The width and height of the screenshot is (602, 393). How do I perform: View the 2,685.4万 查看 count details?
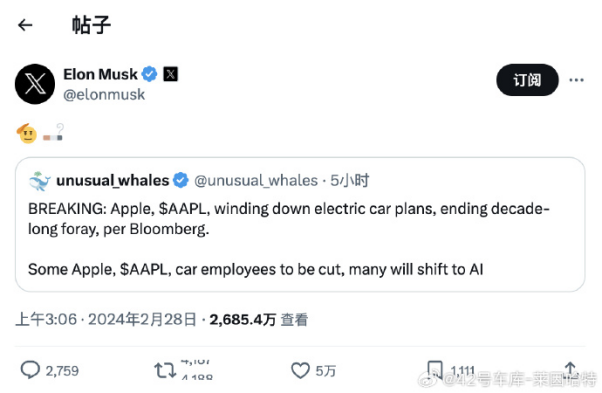258,319
